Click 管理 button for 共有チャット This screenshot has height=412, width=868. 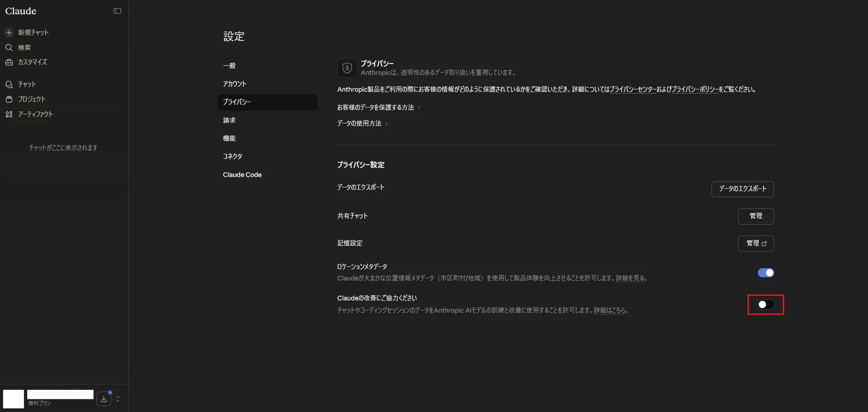(x=756, y=216)
